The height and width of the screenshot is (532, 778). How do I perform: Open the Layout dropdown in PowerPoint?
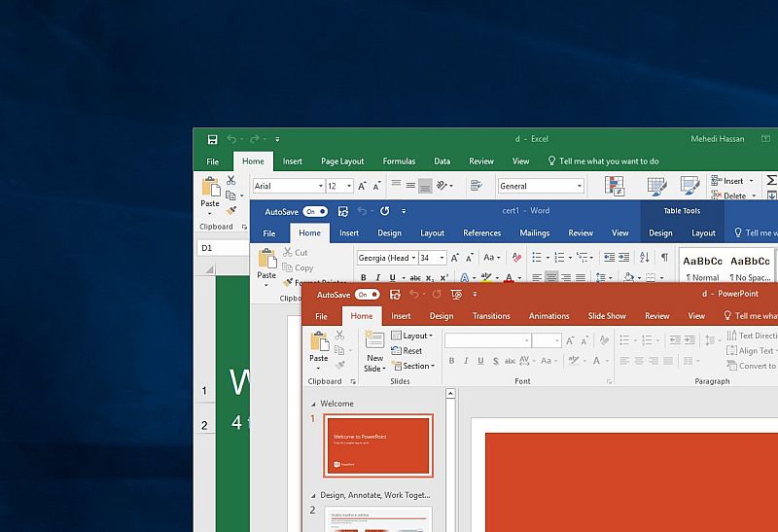click(413, 336)
